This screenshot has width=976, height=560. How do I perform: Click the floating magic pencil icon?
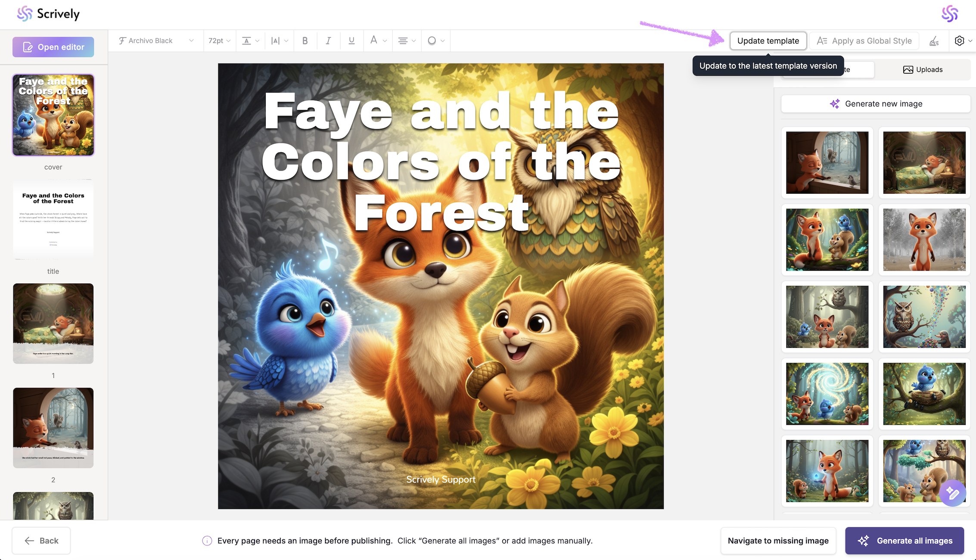coord(952,493)
